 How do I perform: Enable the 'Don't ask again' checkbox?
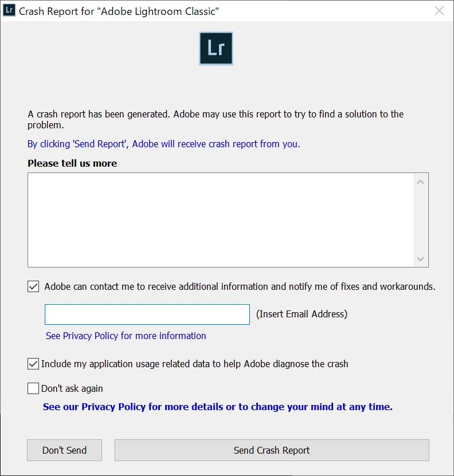33,388
